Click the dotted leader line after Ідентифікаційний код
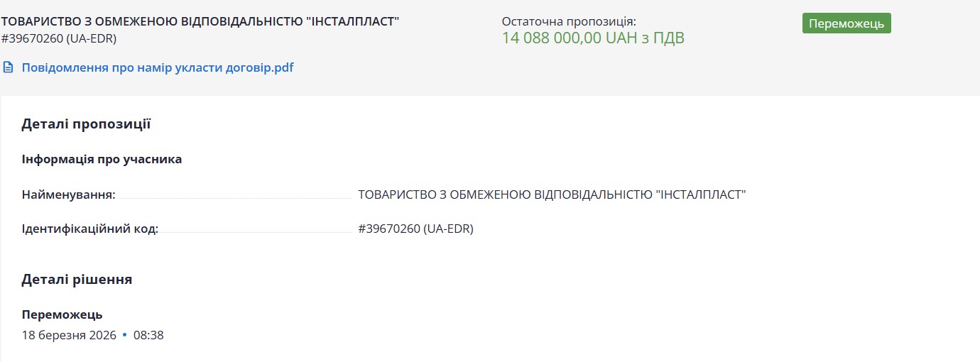980x362 pixels. click(x=256, y=232)
